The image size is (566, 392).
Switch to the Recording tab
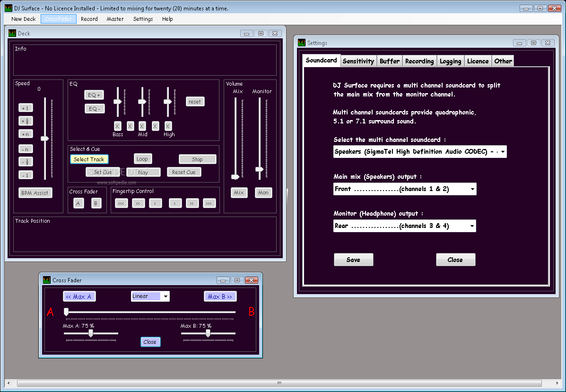pyautogui.click(x=419, y=61)
